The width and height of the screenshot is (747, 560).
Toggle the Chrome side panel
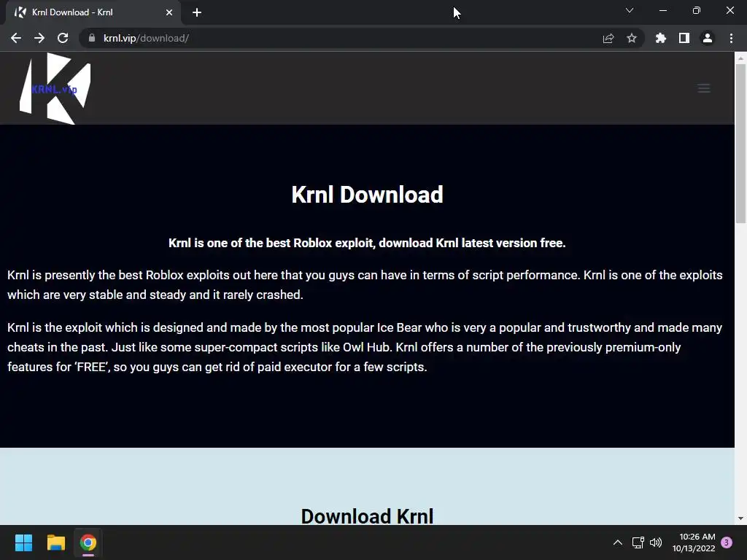tap(684, 38)
